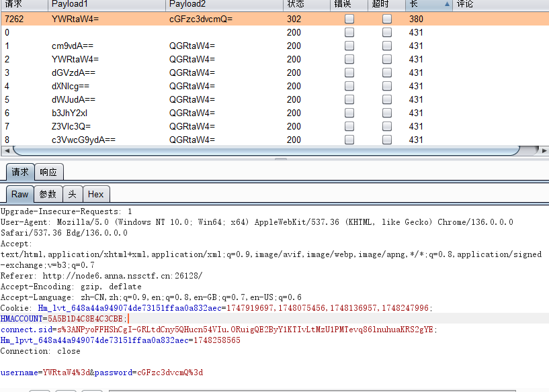Check the 错误 box for request 1
The image size is (549, 392).
click(349, 46)
